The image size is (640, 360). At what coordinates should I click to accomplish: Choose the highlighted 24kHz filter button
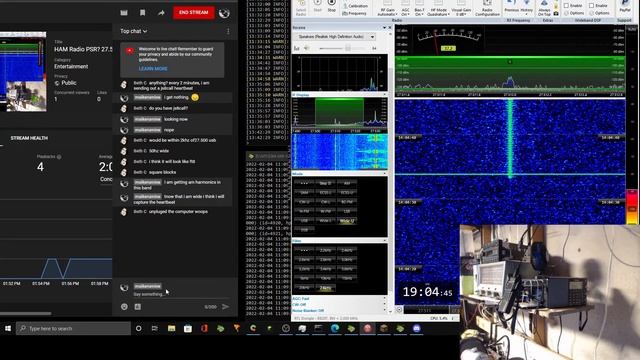tap(325, 288)
